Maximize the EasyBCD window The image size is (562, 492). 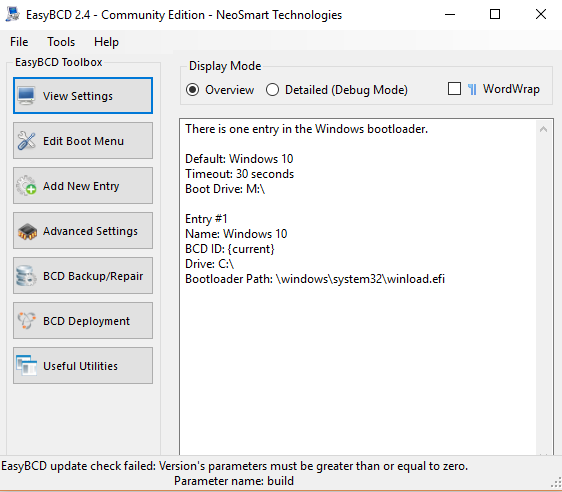[x=495, y=14]
